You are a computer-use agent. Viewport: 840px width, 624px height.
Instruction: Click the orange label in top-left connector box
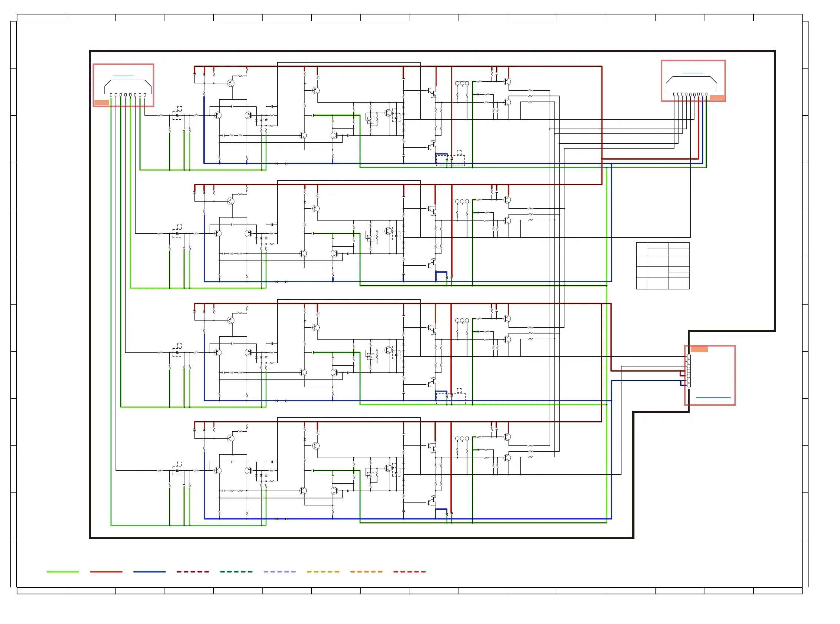101,102
